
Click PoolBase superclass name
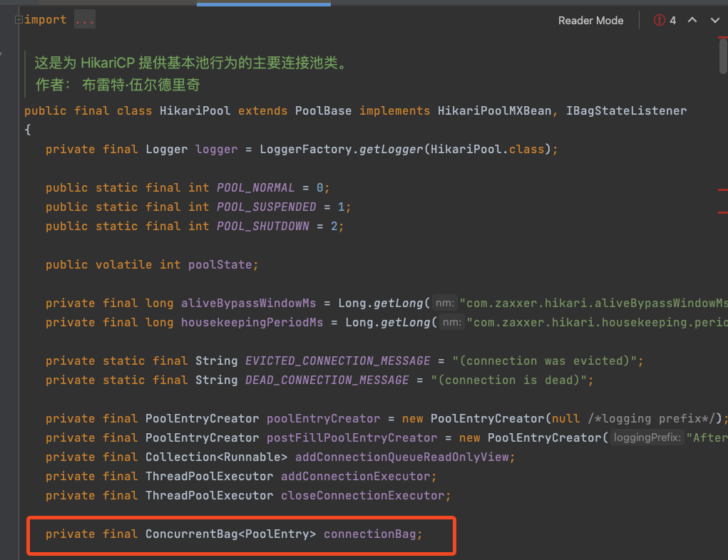coord(323,111)
